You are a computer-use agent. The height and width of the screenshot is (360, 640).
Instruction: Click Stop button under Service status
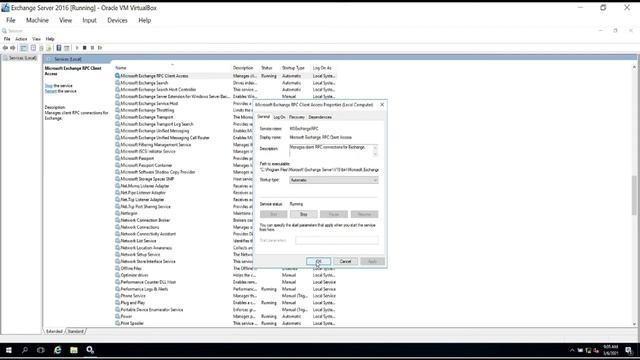pos(304,214)
